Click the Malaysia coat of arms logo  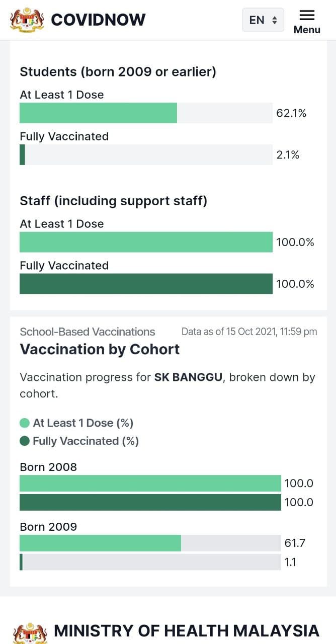27,20
